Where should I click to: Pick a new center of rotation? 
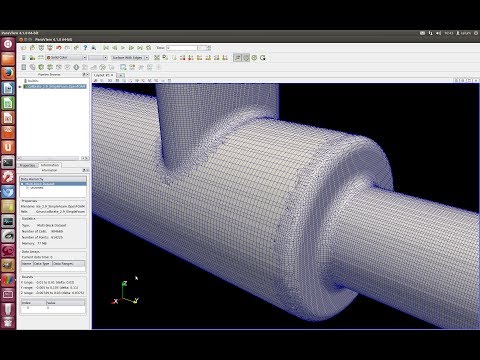(263, 58)
